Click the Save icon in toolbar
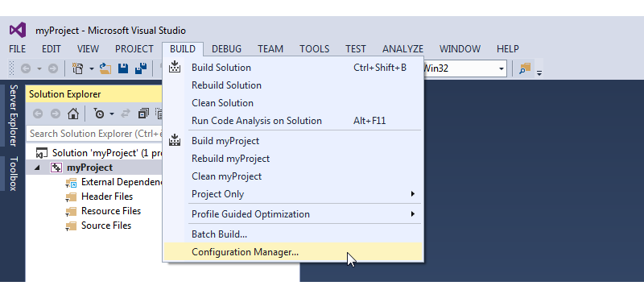 coord(123,68)
